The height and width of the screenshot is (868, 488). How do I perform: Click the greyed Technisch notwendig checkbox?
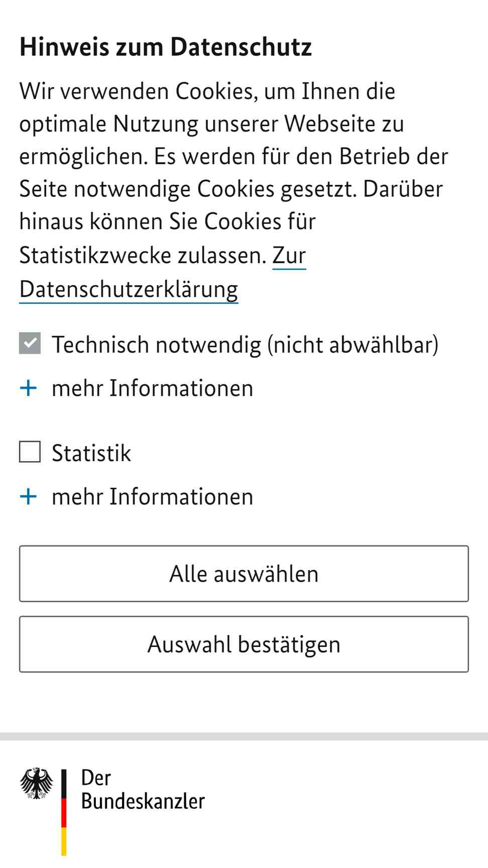click(x=30, y=343)
